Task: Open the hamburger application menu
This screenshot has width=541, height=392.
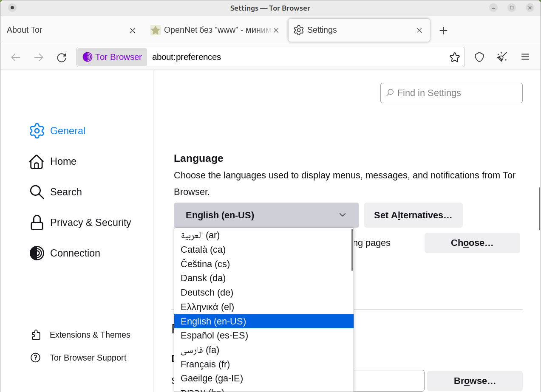Action: pyautogui.click(x=525, y=57)
